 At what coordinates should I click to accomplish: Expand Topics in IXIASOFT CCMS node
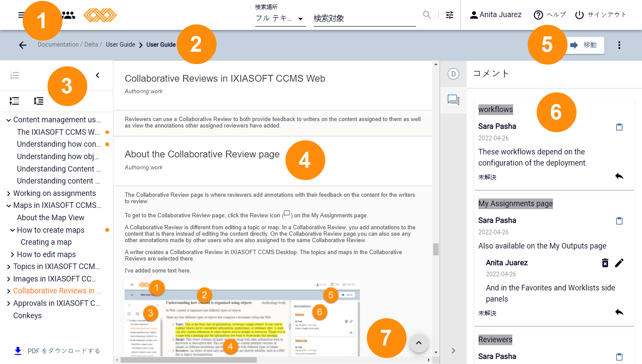(x=9, y=267)
